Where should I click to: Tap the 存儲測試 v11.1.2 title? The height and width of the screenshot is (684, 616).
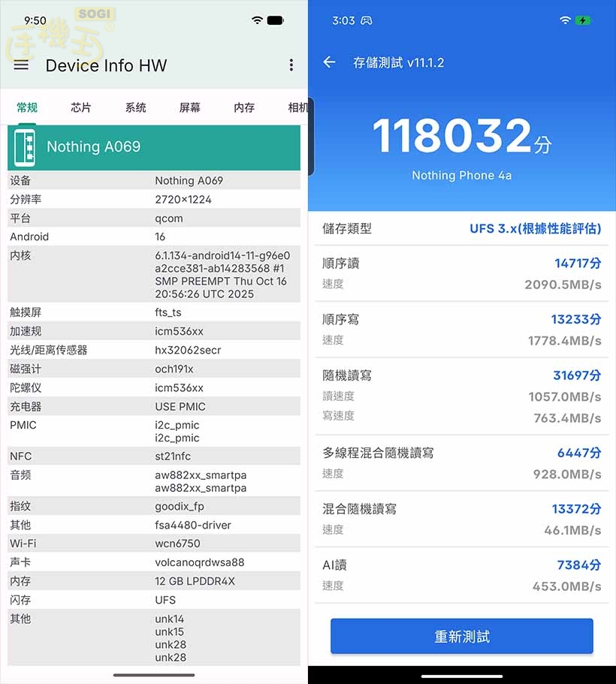[399, 63]
